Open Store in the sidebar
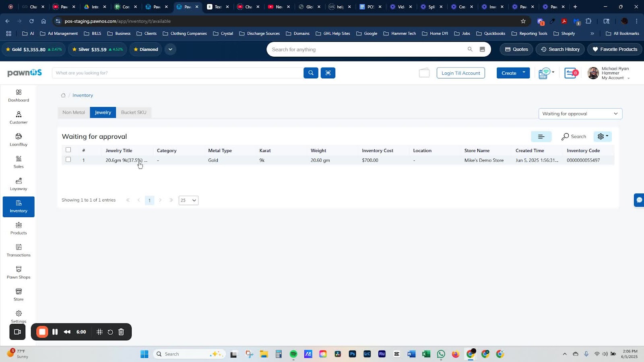This screenshot has height=362, width=644. pos(19,295)
